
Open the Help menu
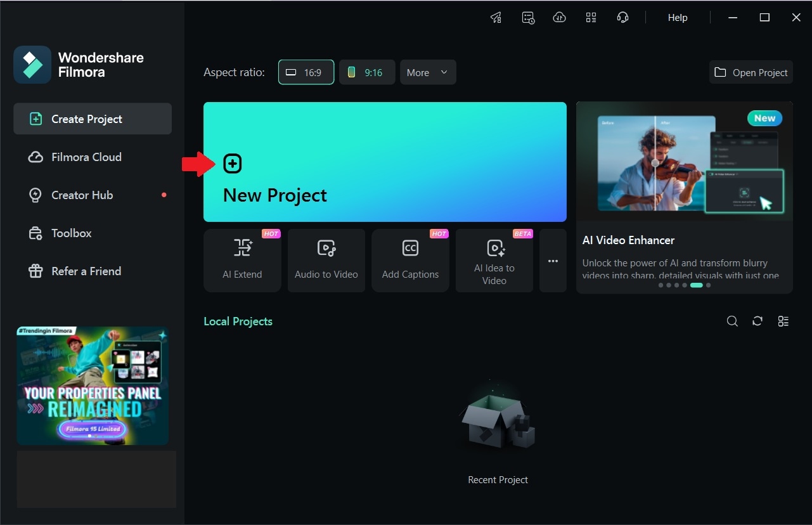[x=677, y=17]
